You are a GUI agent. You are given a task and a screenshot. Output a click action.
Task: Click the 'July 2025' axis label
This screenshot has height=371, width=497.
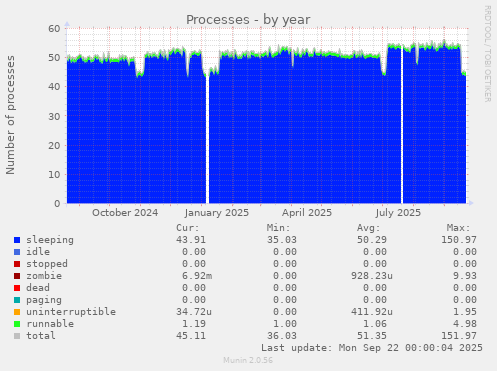(x=398, y=213)
